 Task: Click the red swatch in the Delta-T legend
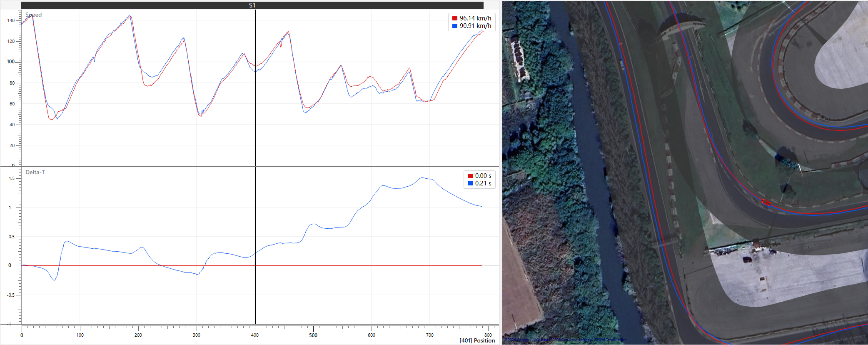tap(470, 176)
